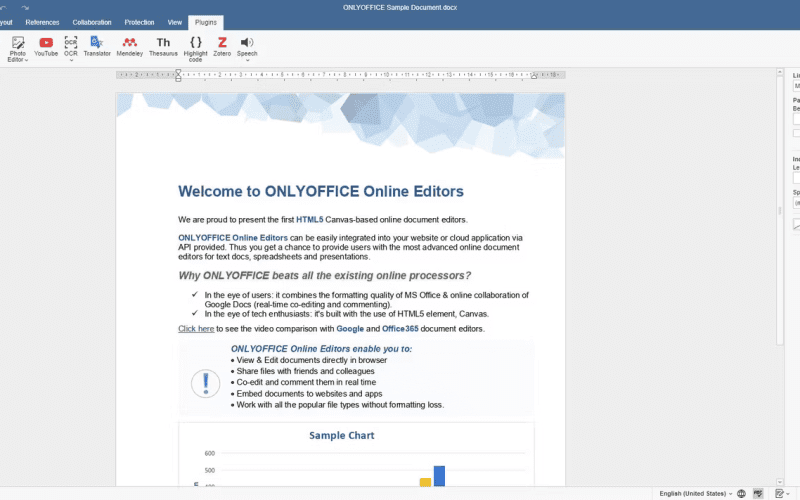Click the polygon header banner image
800x500 pixels.
[341, 125]
